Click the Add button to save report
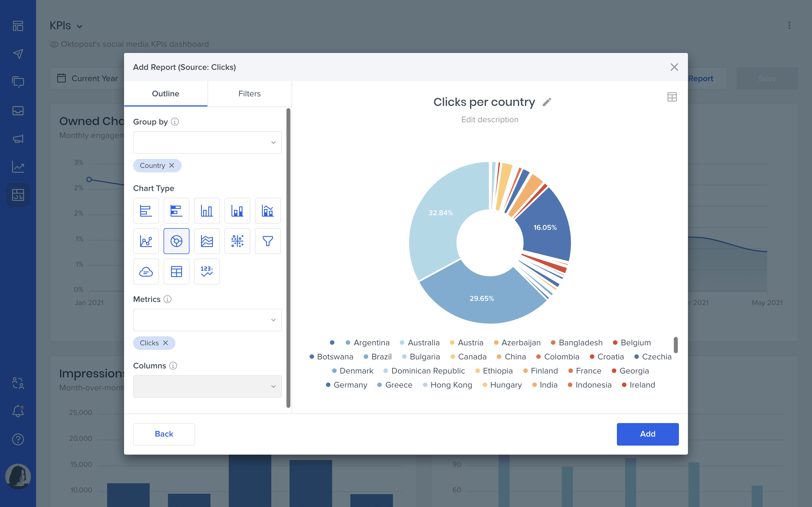This screenshot has width=812, height=507. [647, 434]
